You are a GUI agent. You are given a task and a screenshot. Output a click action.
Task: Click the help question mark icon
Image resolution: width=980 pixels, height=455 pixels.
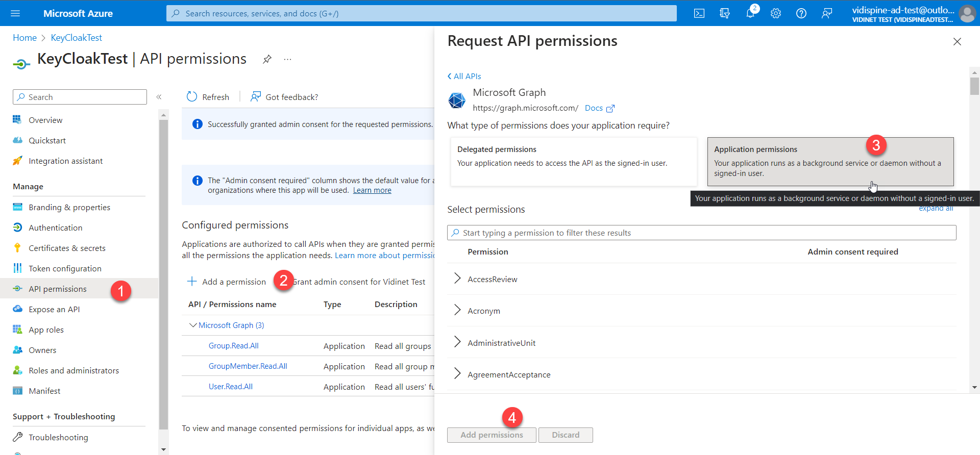801,13
